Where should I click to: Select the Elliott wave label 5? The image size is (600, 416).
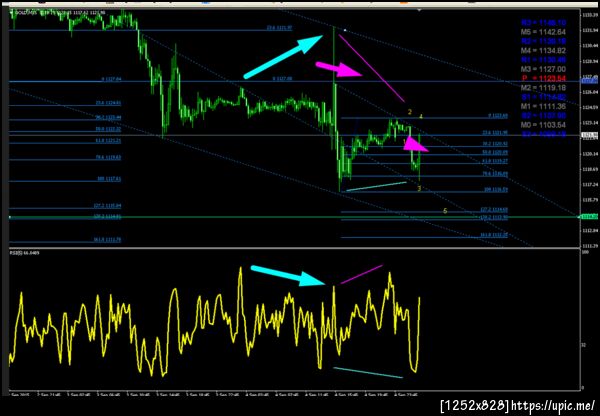point(445,211)
